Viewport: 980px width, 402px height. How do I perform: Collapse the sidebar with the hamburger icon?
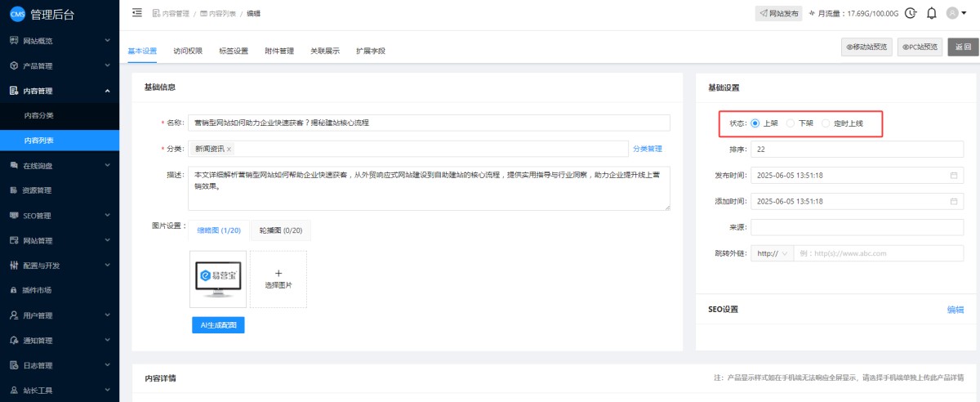136,13
